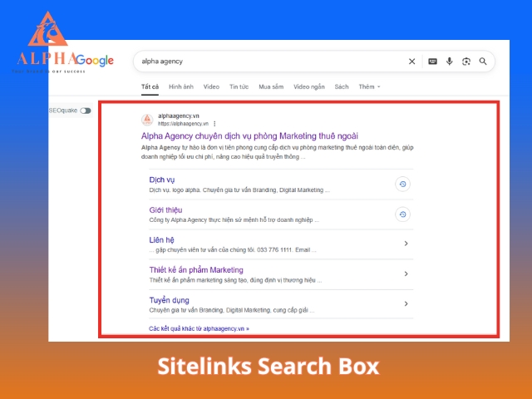
Task: Click Các kết quả khác từ alphaagency.vn
Action: pyautogui.click(x=199, y=328)
